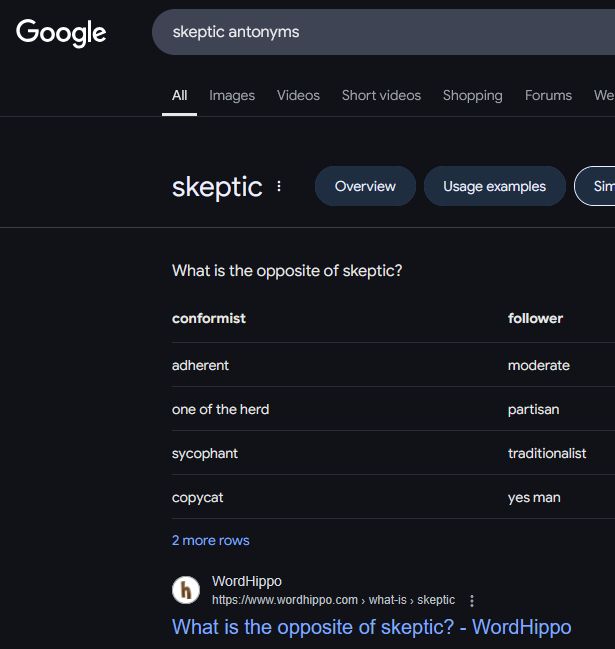Open WordHippo result options menu
The image size is (615, 649).
coord(472,601)
